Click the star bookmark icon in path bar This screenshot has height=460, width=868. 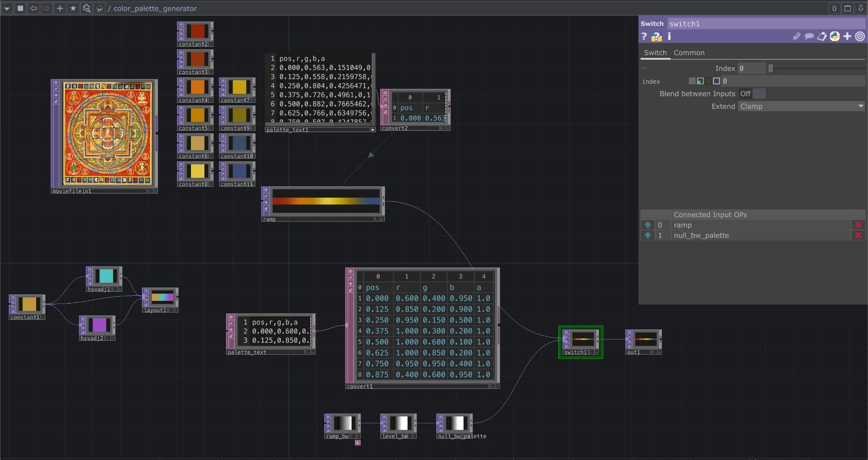pyautogui.click(x=73, y=8)
